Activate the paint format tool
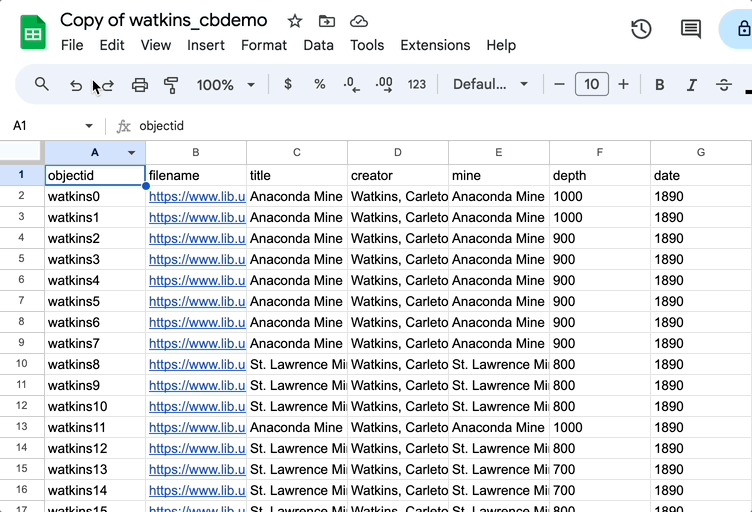 point(171,85)
